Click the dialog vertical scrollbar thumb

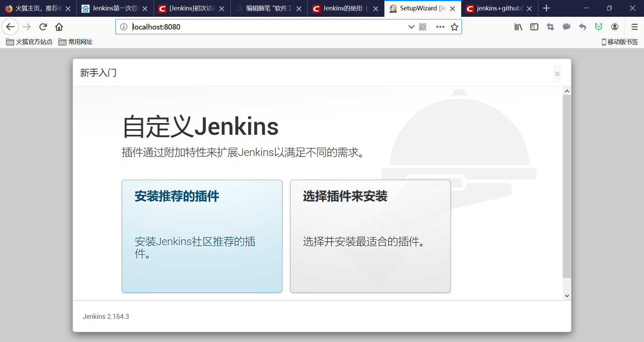(567, 186)
